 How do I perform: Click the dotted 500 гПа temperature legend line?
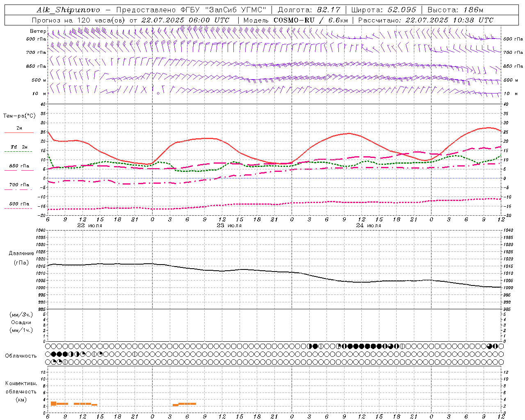tap(18, 209)
